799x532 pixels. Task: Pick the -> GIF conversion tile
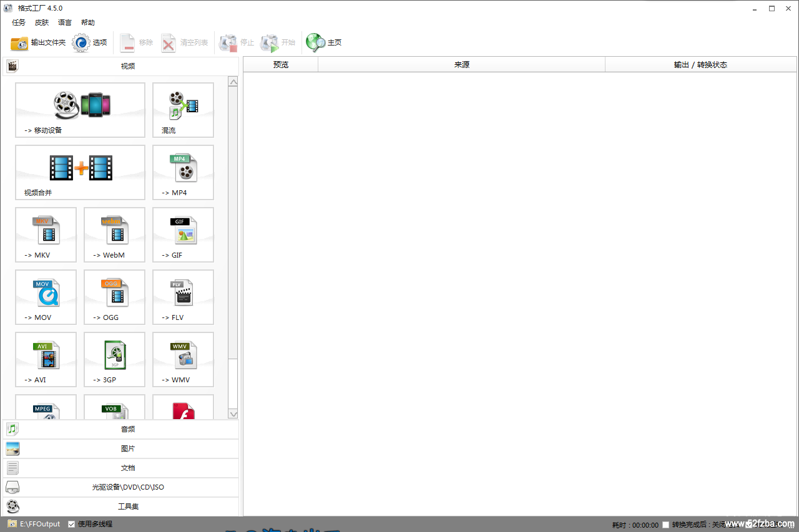[x=183, y=235]
